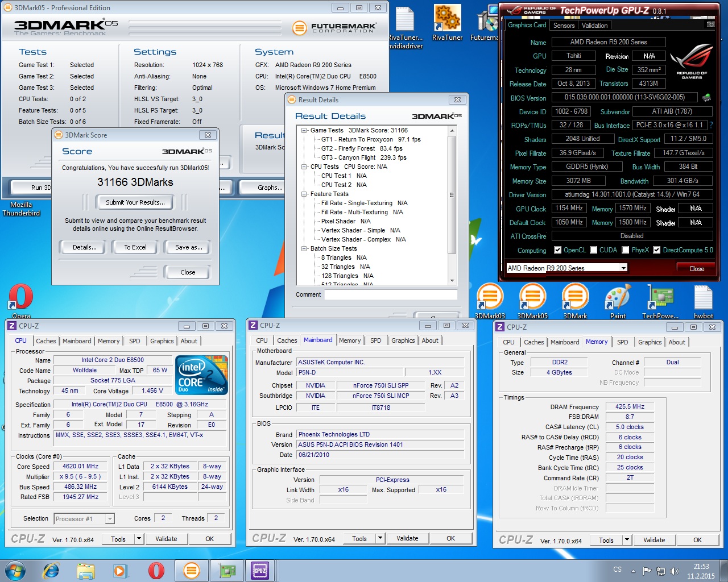Open Mozilla Thunderbird desktop shortcut
The image size is (728, 582).
click(x=21, y=208)
